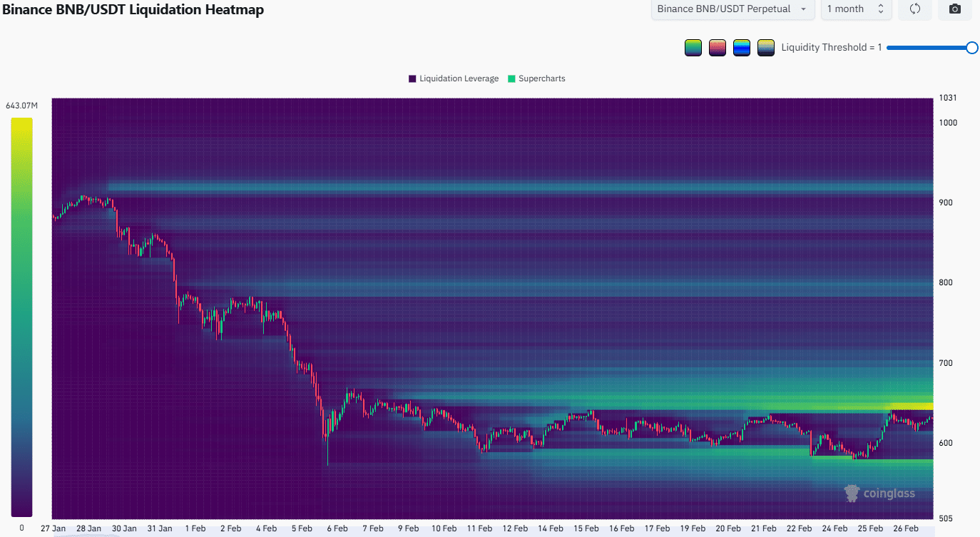Click the 15 Feb date axis label
This screenshot has width=980, height=537.
[586, 528]
